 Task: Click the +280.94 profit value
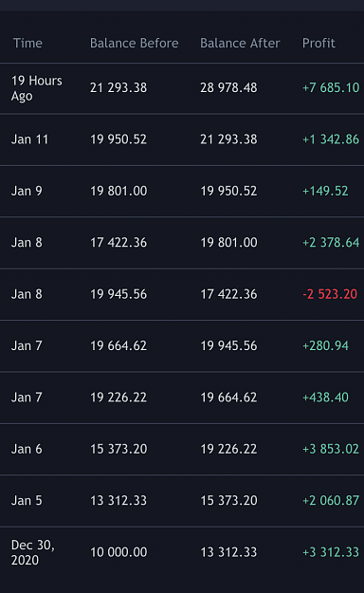(x=325, y=346)
